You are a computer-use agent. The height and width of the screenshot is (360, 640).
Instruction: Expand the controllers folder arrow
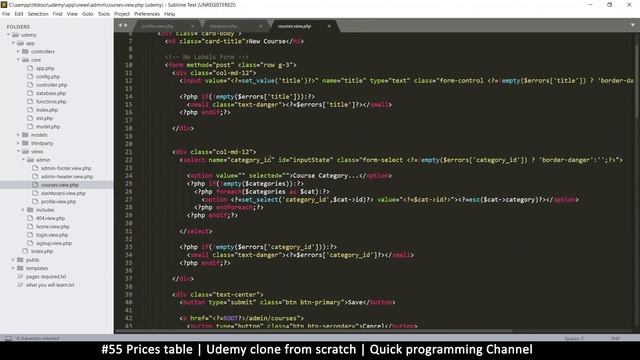(18, 51)
